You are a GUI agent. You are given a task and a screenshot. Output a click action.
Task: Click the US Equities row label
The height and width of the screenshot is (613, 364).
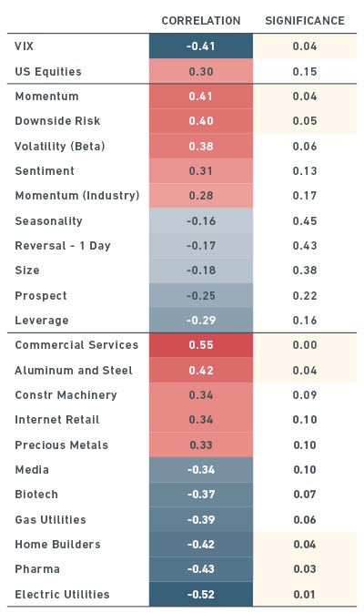tap(48, 72)
